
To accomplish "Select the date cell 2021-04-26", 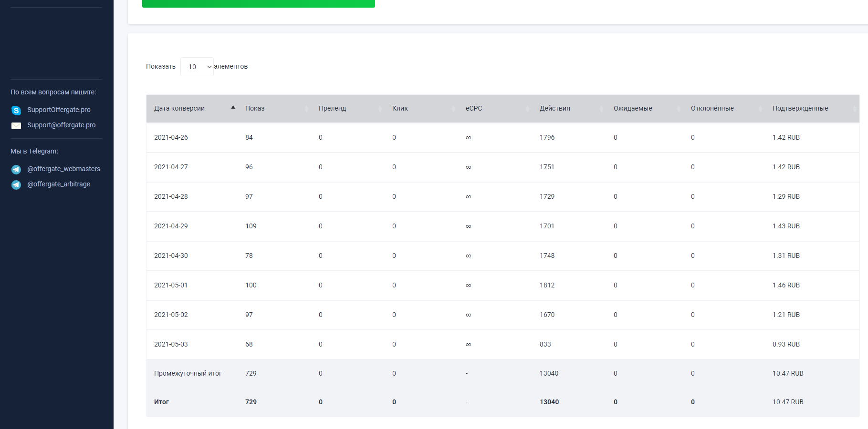I will 171,137.
